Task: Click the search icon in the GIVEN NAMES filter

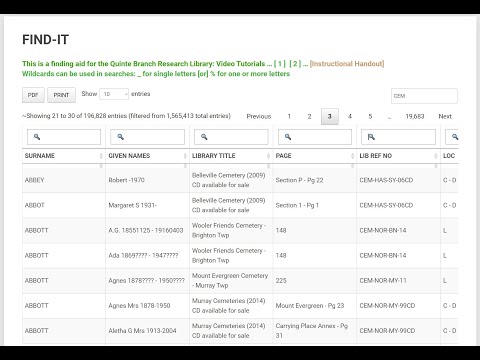Action: tap(121, 137)
